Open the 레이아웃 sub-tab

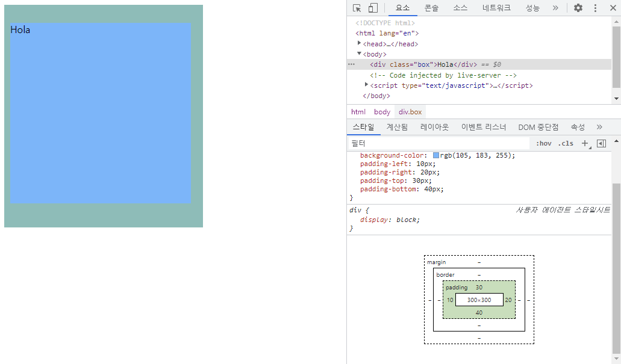tap(434, 127)
